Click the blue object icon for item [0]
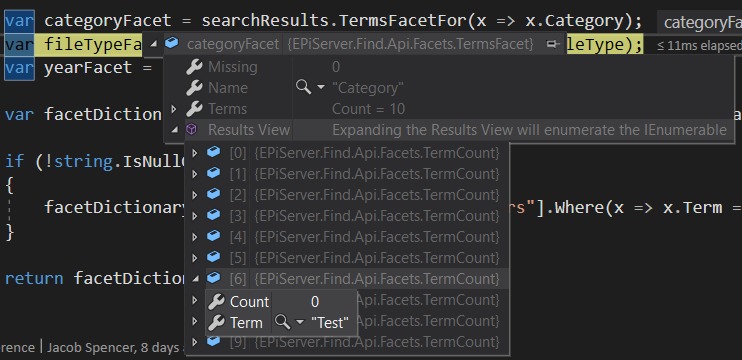The height and width of the screenshot is (360, 742). pyautogui.click(x=213, y=152)
